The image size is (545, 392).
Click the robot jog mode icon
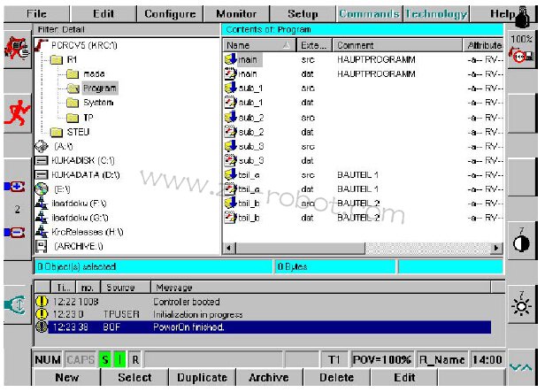click(15, 115)
